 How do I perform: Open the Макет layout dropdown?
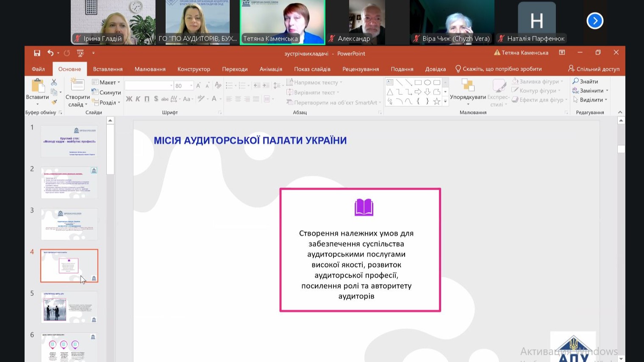pyautogui.click(x=107, y=82)
